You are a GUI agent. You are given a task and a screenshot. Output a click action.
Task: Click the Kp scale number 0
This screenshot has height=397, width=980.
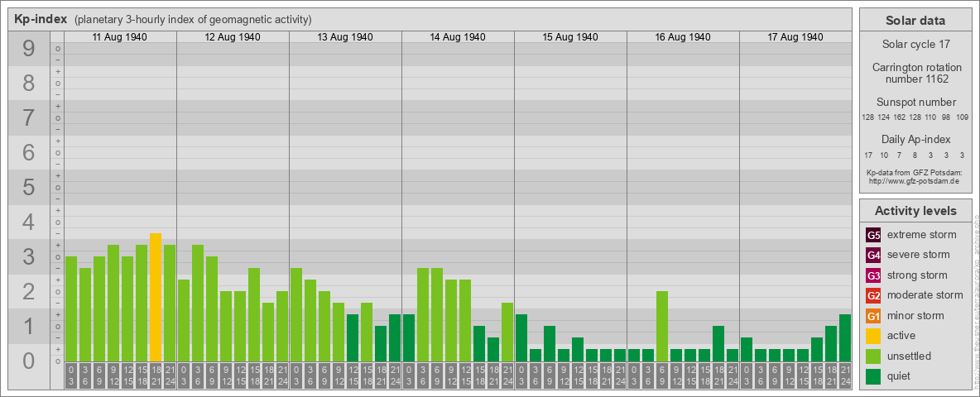(x=29, y=361)
